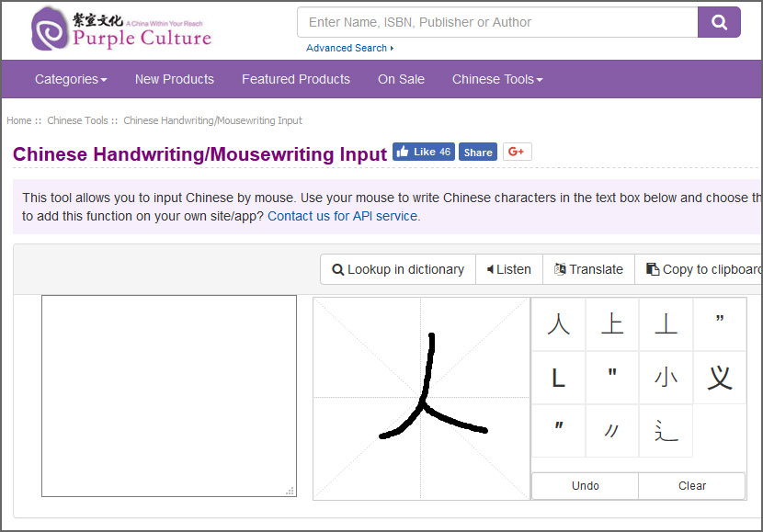Screen dimensions: 763x532
Task: Click the empty text output box
Action: 168,395
